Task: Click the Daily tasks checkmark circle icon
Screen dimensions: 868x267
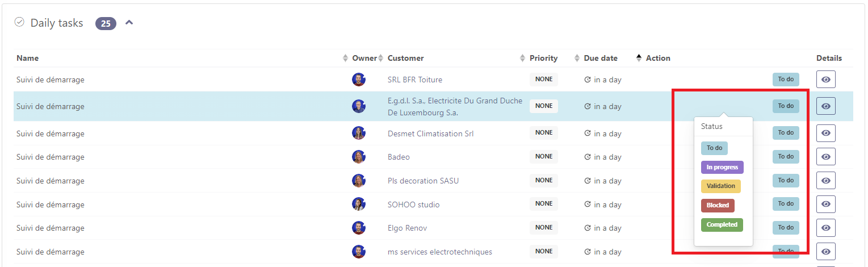Action: pyautogui.click(x=19, y=22)
